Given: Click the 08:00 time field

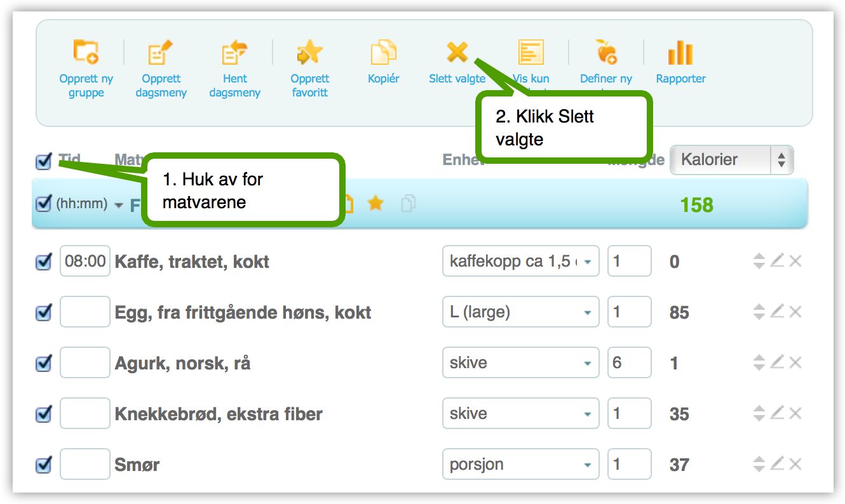Looking at the screenshot, I should [85, 262].
